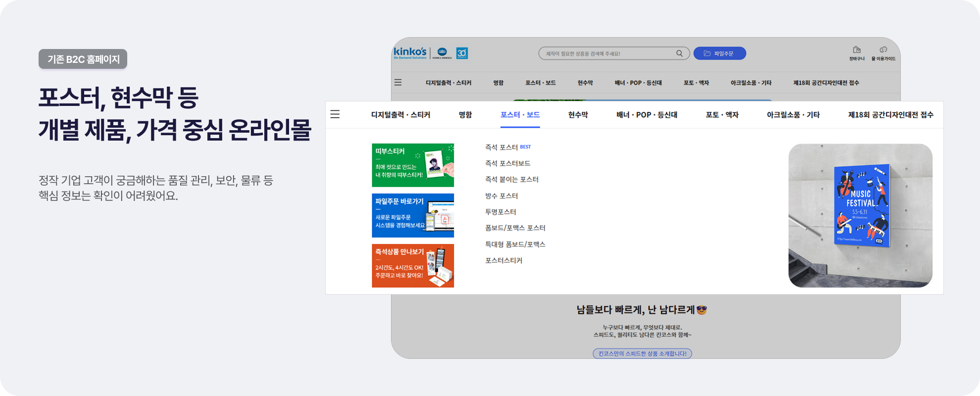
Task: Expand the 아크릴소품 · 기타 menu
Action: (793, 115)
